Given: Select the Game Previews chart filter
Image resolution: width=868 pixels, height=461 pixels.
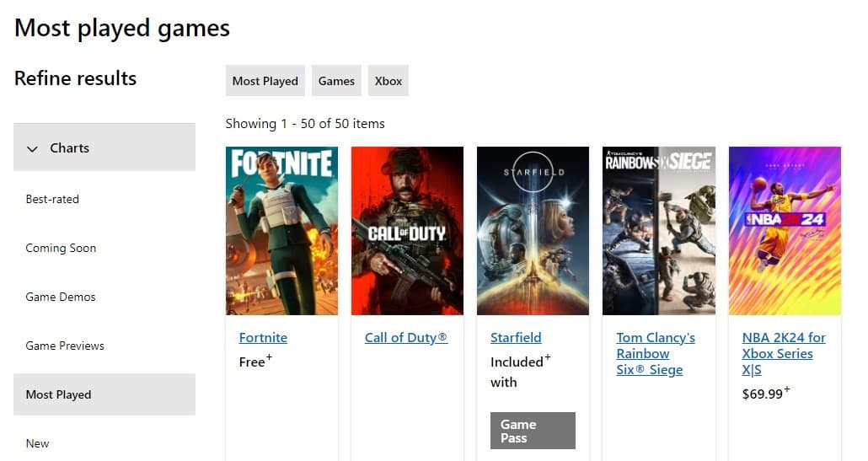Looking at the screenshot, I should tap(65, 346).
